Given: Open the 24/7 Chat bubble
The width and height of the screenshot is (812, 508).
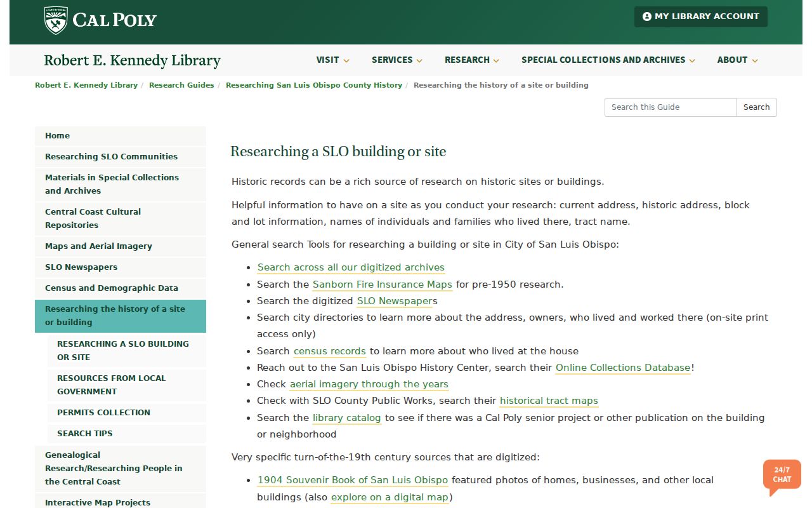Looking at the screenshot, I should (x=782, y=478).
